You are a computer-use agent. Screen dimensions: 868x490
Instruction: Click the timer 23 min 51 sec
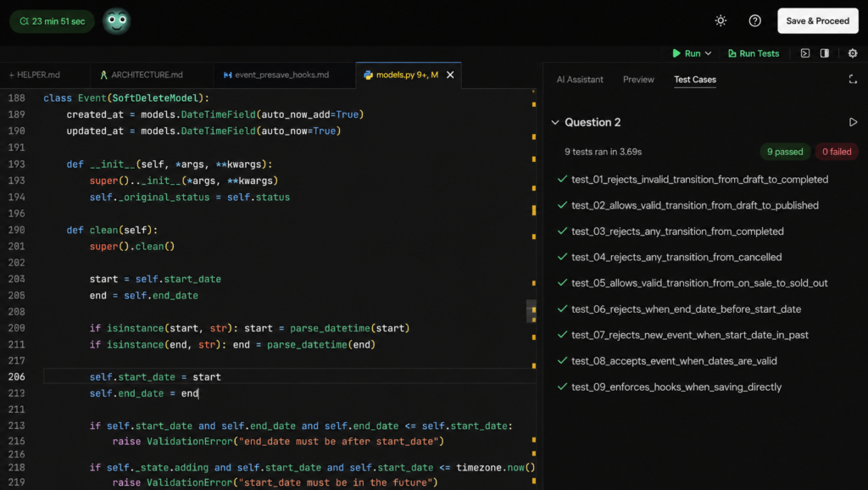(x=52, y=21)
